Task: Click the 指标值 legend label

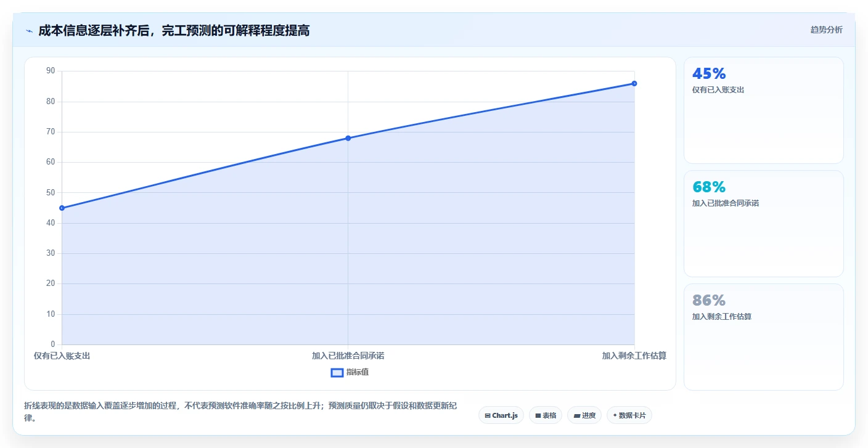Action: (x=358, y=372)
